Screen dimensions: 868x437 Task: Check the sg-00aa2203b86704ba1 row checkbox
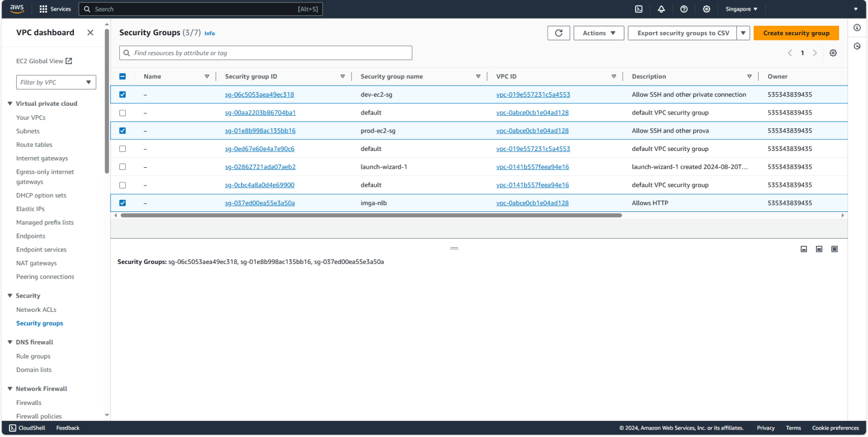pos(123,113)
